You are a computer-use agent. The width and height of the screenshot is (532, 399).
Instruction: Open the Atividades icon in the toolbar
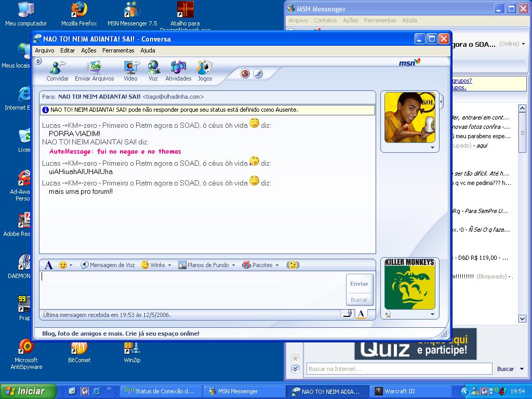[178, 71]
